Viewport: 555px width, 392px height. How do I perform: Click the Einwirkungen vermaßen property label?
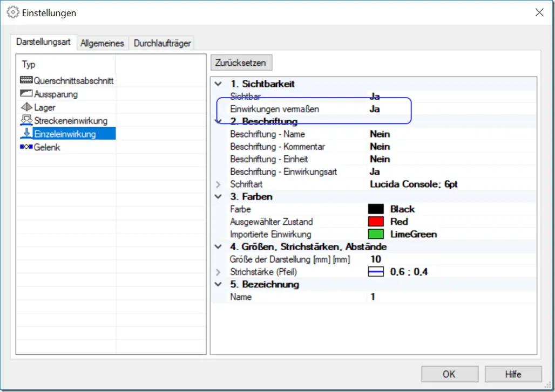(275, 109)
